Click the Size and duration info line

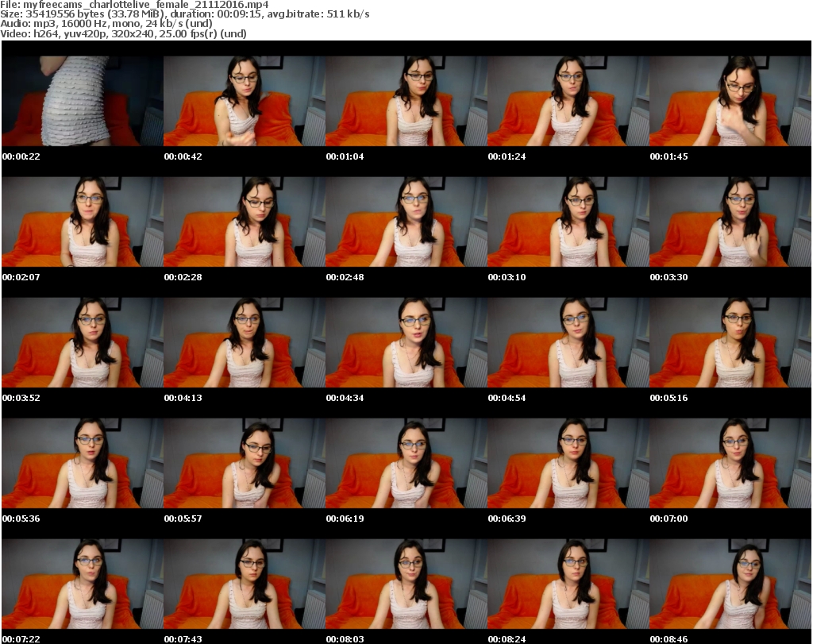pos(184,14)
